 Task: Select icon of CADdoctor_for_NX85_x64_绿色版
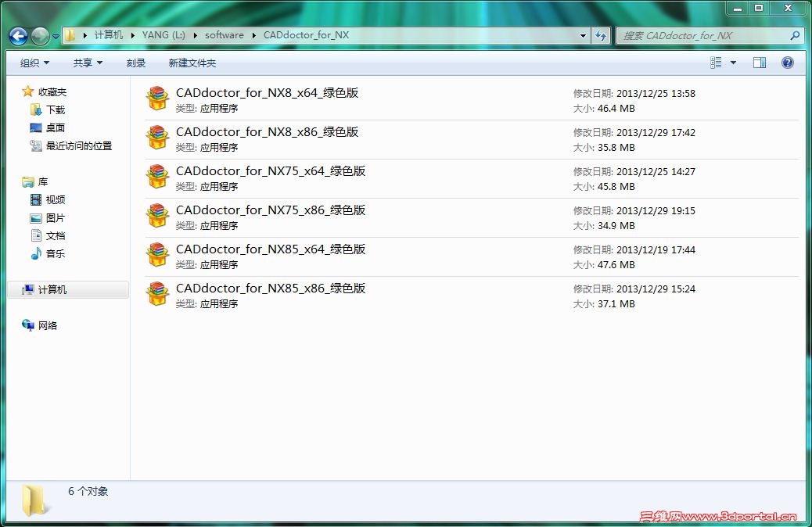(x=157, y=255)
